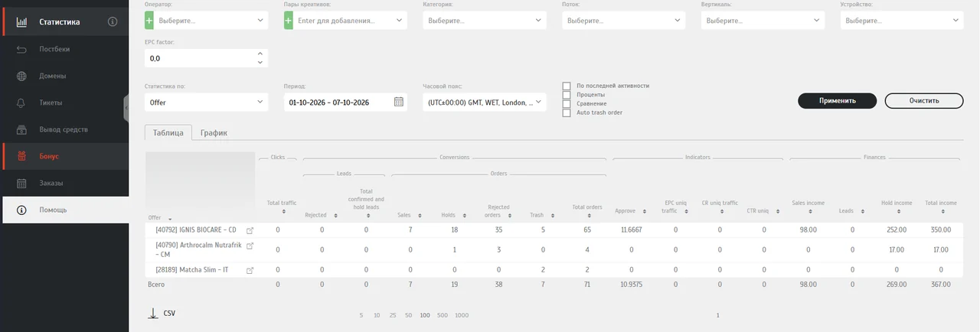Image resolution: width=980 pixels, height=332 pixels.
Task: Open the calendar icon in Период
Action: (x=399, y=102)
